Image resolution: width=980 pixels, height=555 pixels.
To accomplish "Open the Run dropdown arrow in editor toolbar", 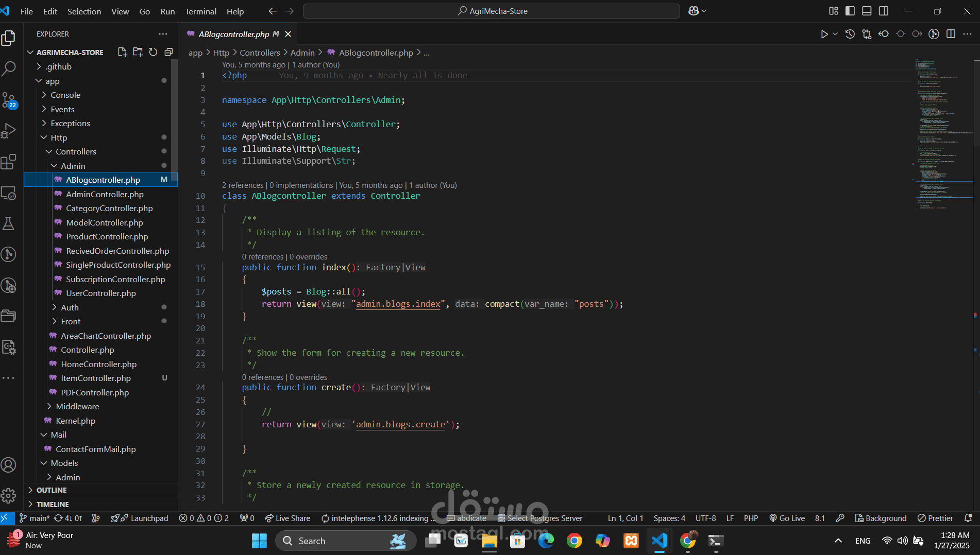I will 835,34.
